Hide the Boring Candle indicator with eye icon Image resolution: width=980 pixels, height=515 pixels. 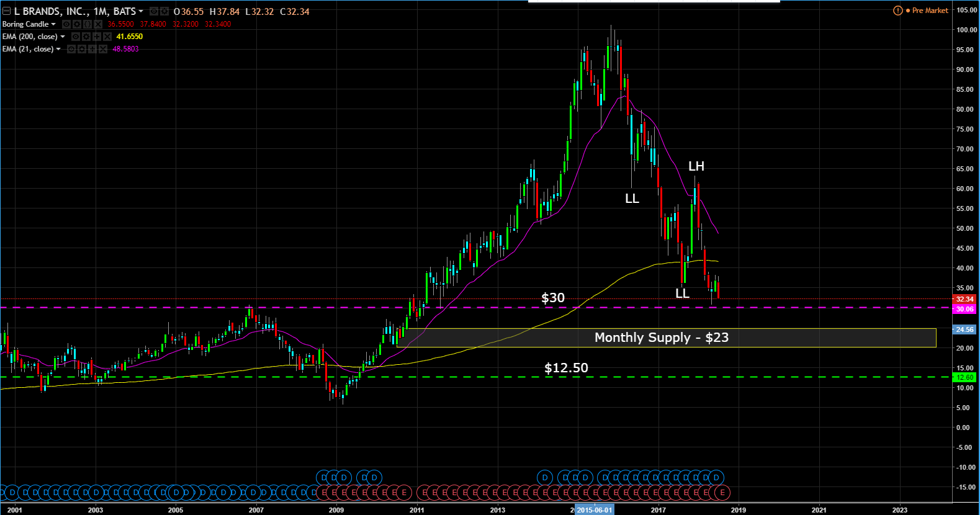66,24
